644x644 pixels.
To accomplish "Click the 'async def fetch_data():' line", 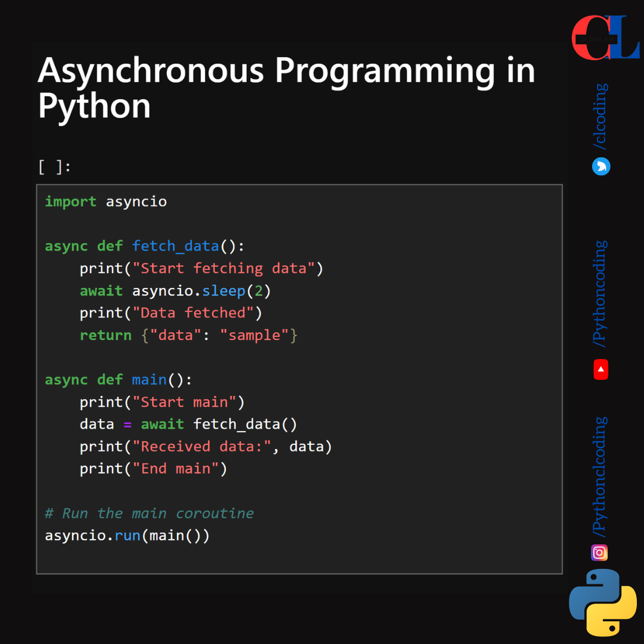I will click(x=144, y=246).
